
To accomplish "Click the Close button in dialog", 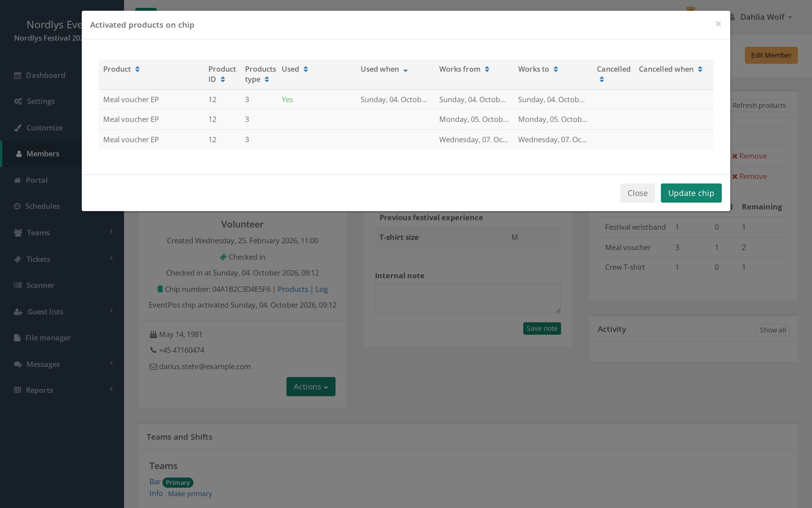I will point(637,193).
